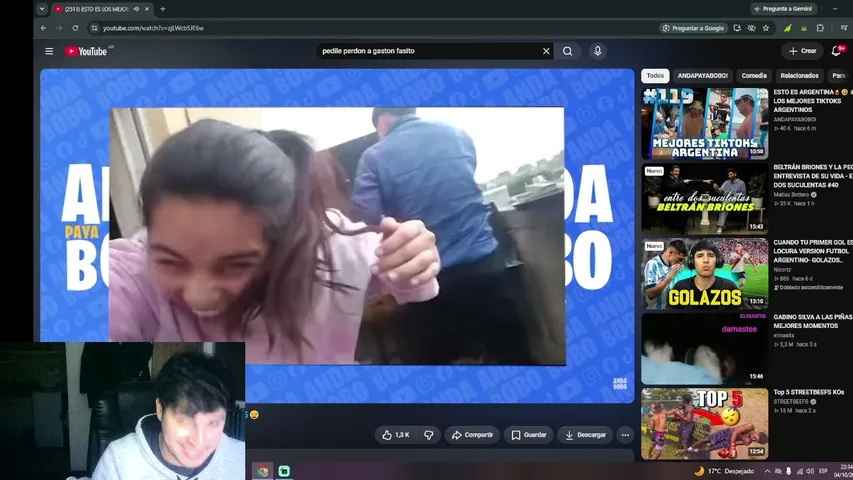Open title 'ESTO ES ARGENTINA' recommended video
The width and height of the screenshot is (853, 480).
tap(813, 101)
